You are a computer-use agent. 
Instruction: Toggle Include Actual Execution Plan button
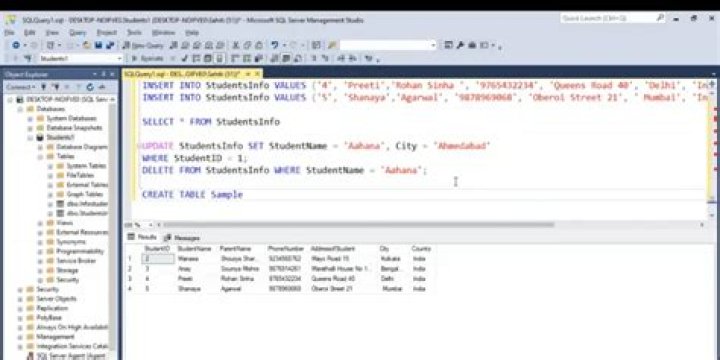(234, 58)
